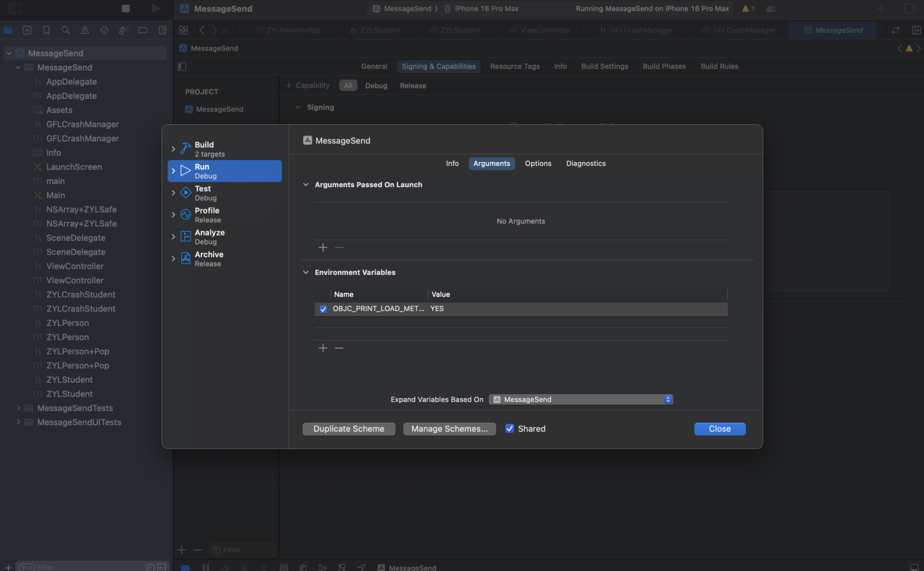924x571 pixels.
Task: Click the Run play button in the toolbar
Action: tap(155, 9)
